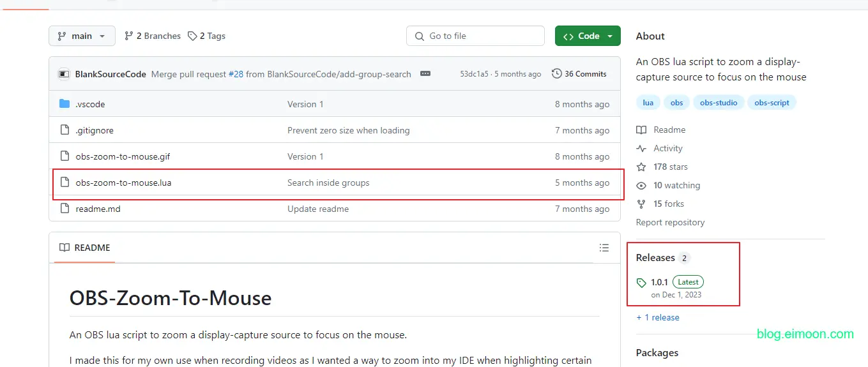The image size is (868, 367).
Task: Click the Activity pulse icon
Action: click(641, 148)
